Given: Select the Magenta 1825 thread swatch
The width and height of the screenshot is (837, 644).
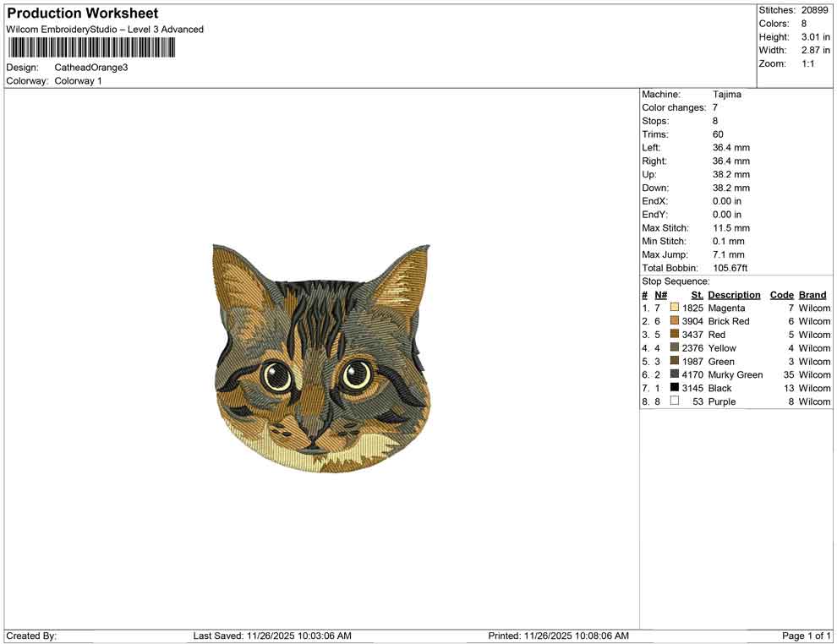Looking at the screenshot, I should tap(674, 308).
